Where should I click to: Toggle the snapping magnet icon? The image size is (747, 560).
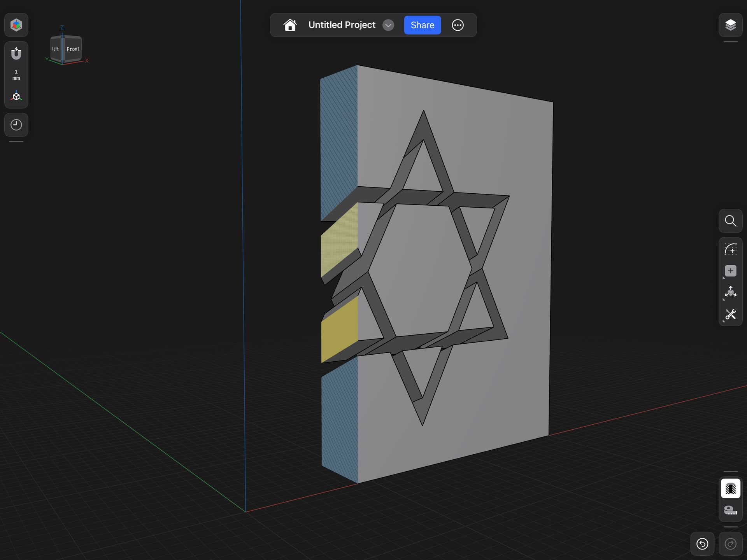pyautogui.click(x=16, y=53)
